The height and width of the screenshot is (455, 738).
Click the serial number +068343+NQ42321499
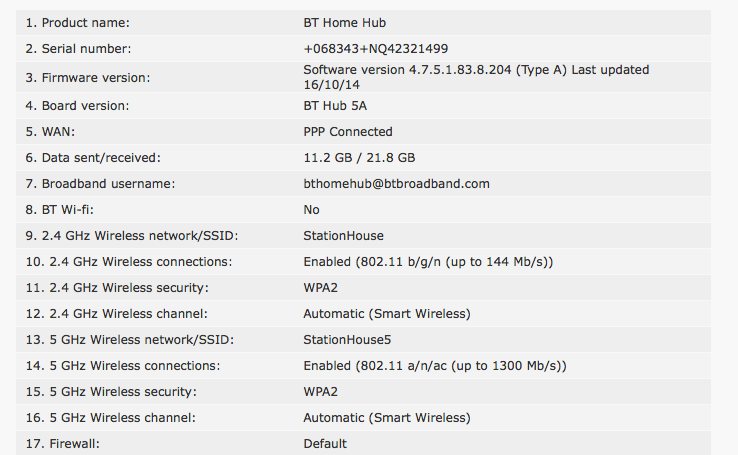click(x=376, y=49)
